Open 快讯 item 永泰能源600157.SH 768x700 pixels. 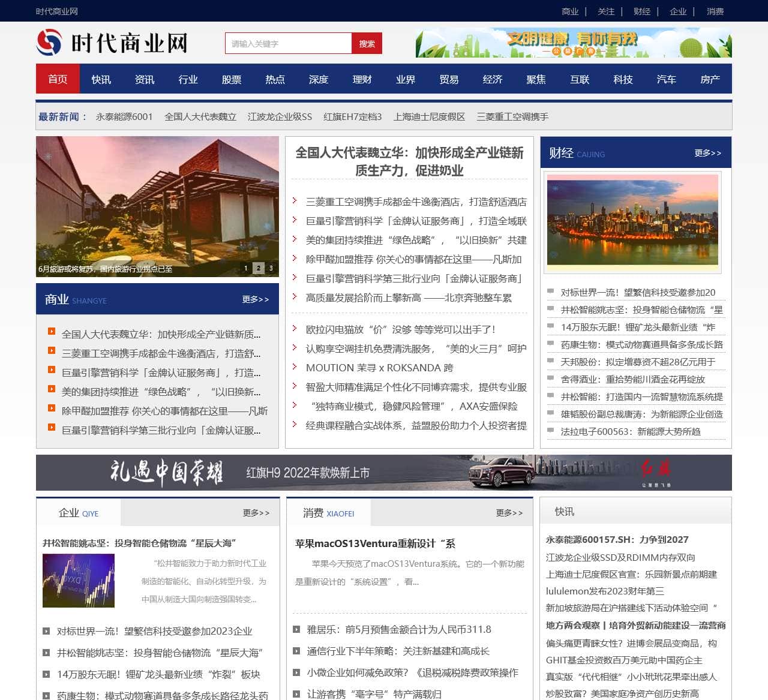617,539
